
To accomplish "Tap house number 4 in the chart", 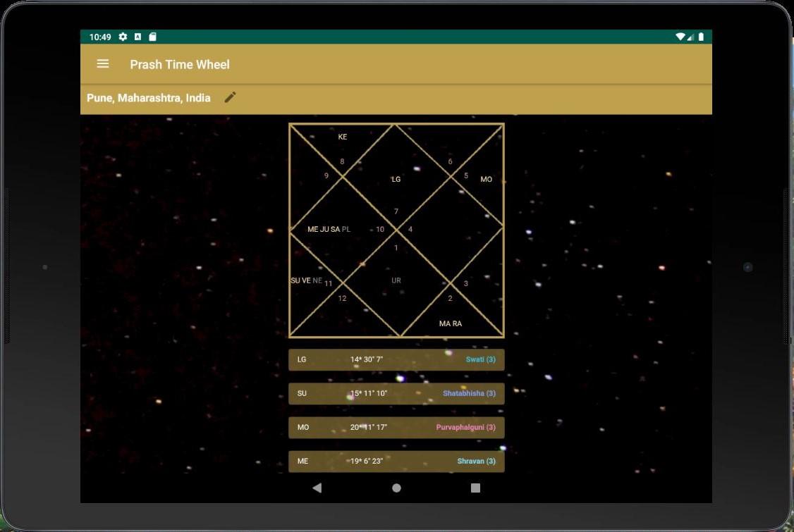I will tap(410, 229).
